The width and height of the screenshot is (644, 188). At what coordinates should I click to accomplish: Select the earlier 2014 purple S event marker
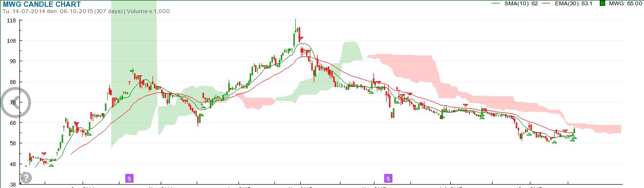click(129, 178)
